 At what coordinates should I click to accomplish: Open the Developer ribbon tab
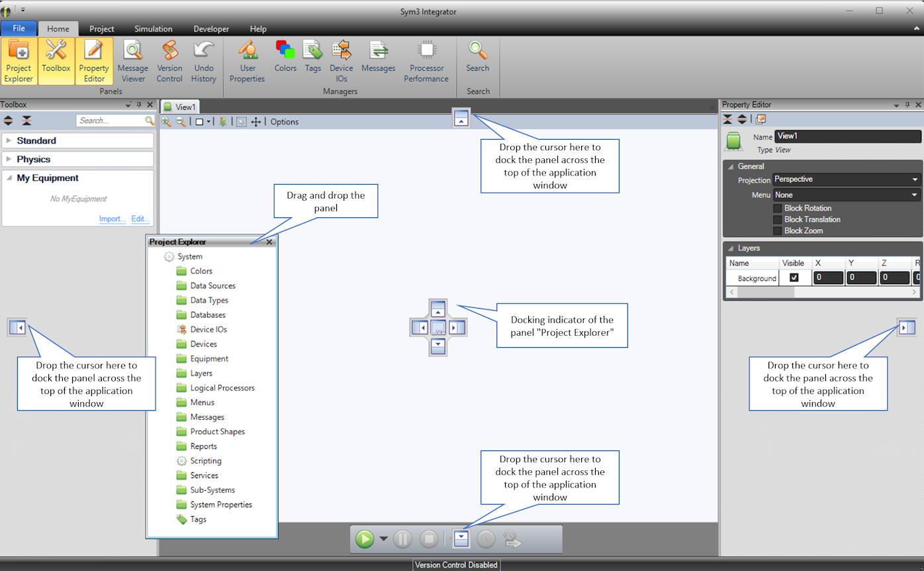click(211, 29)
